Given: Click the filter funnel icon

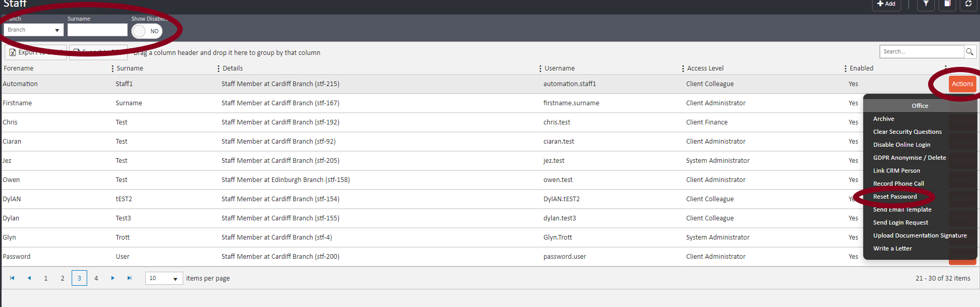Looking at the screenshot, I should click(x=925, y=4).
